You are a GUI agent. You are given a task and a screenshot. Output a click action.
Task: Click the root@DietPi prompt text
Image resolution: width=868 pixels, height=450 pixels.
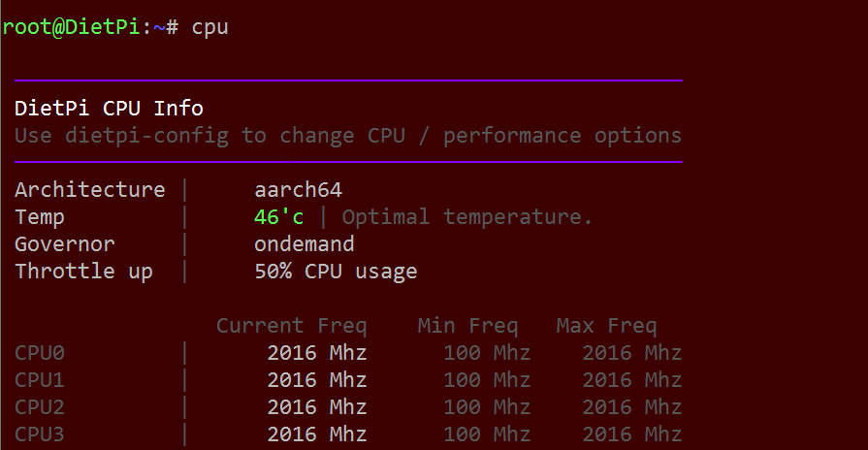[x=71, y=27]
